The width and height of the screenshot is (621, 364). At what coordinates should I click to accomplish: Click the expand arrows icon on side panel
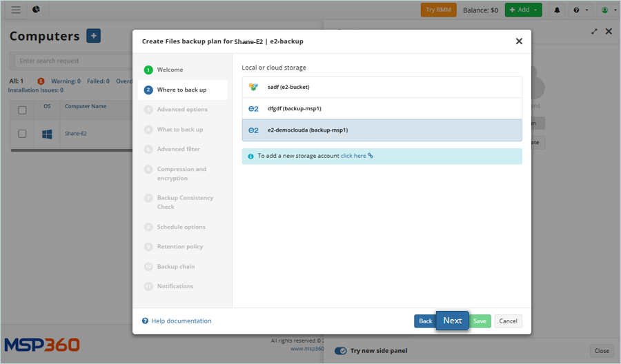(595, 32)
